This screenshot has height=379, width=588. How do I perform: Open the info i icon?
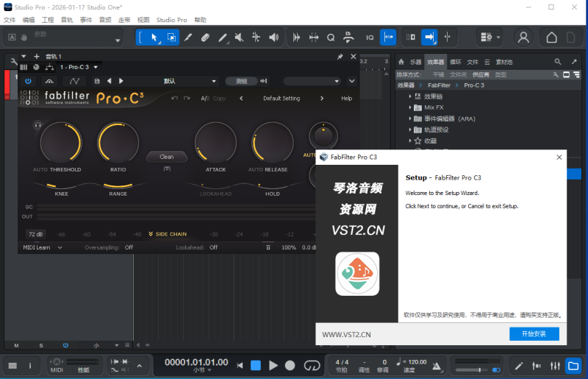30,366
